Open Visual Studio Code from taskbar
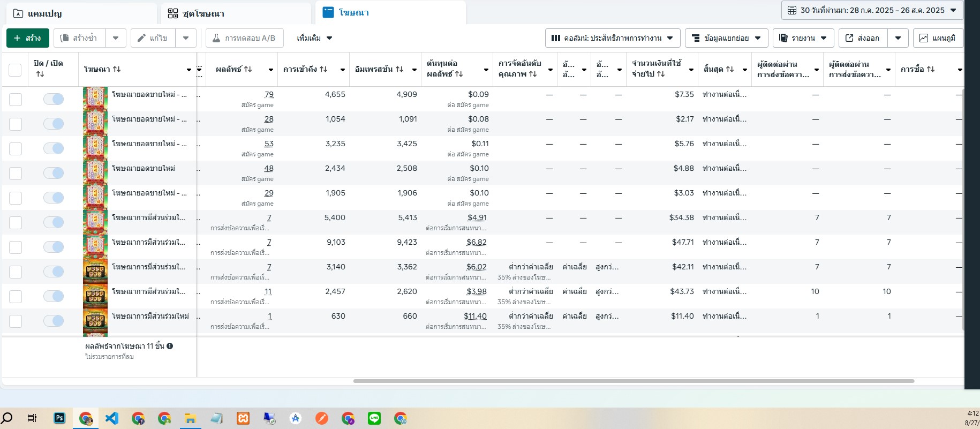 112,418
